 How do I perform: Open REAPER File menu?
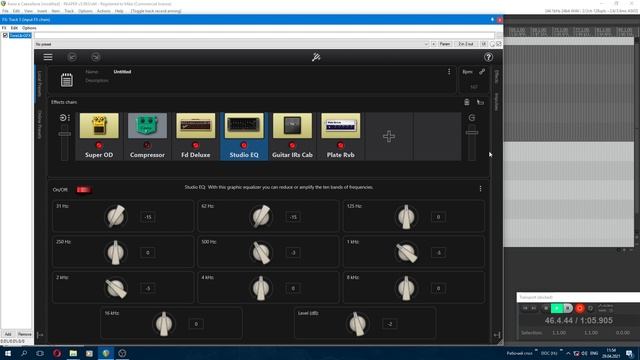pos(5,11)
